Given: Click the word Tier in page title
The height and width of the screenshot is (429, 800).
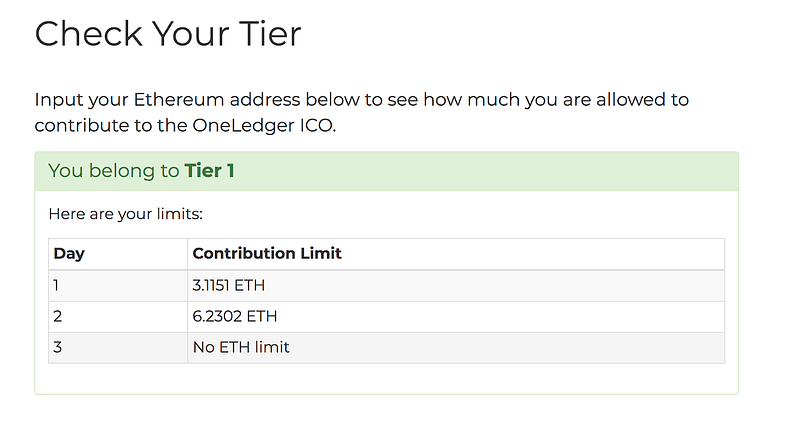Looking at the screenshot, I should click(270, 34).
